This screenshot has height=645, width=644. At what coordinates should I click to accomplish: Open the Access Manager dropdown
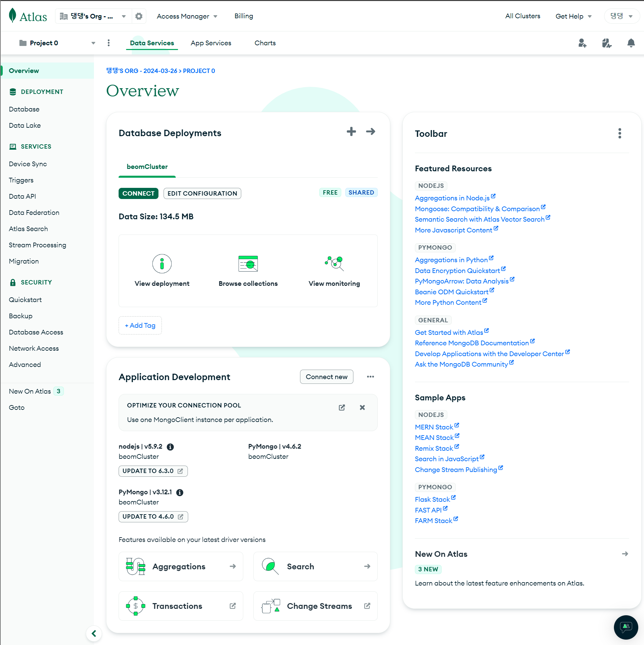[187, 16]
